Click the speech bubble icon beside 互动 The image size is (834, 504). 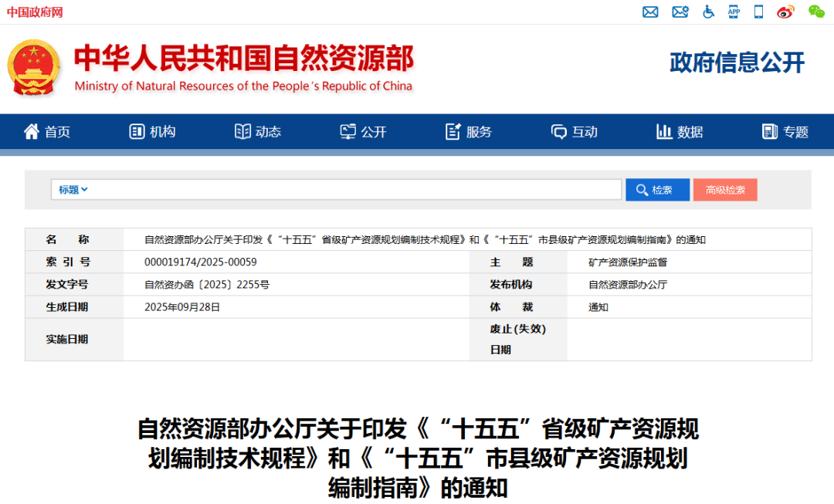558,131
